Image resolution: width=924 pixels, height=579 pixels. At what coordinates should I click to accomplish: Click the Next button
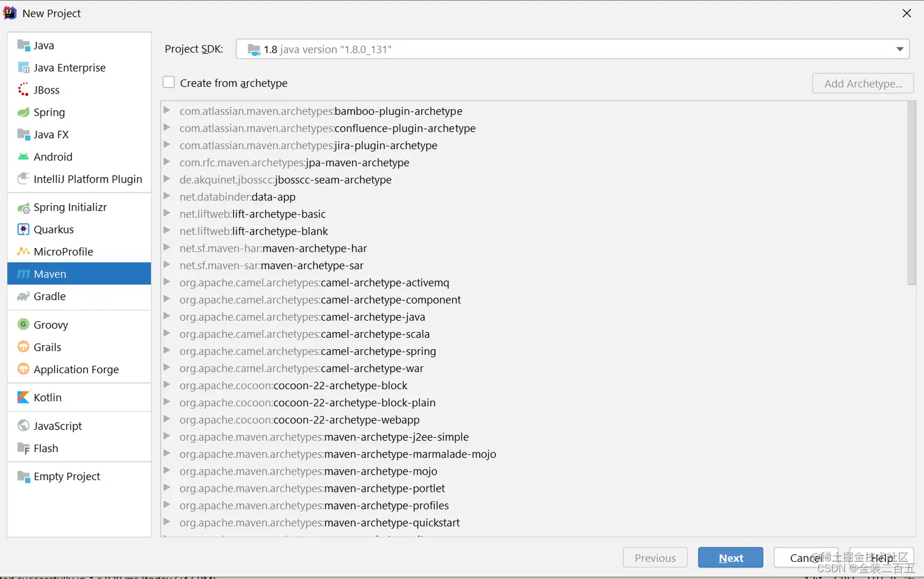(x=731, y=558)
